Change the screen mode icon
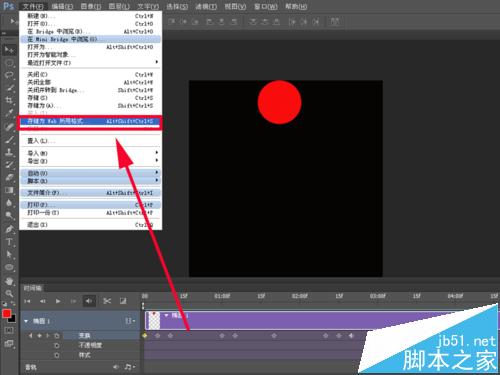Screen dimensions: 500x375 tap(9, 344)
